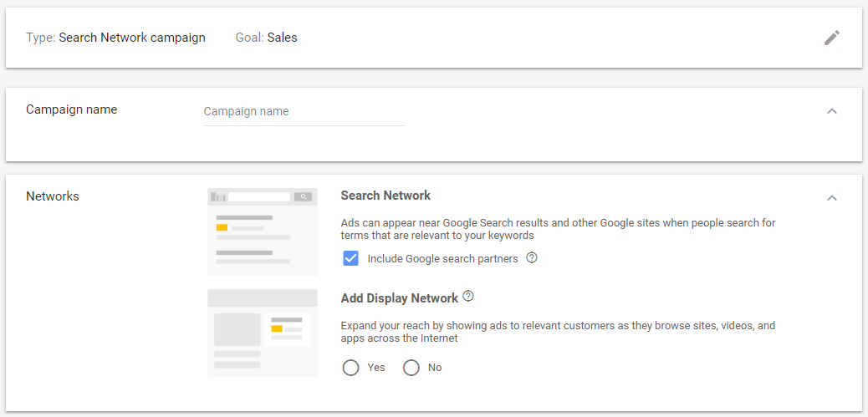Click the Expand your reach description paragraph

(x=558, y=332)
